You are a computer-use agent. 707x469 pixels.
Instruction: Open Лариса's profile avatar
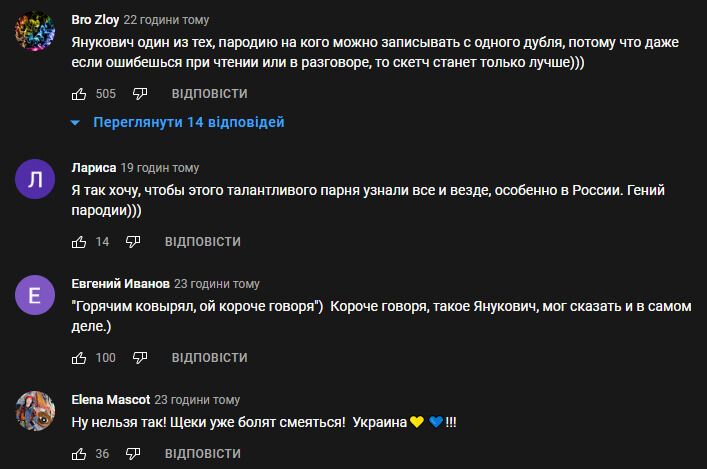pos(35,180)
